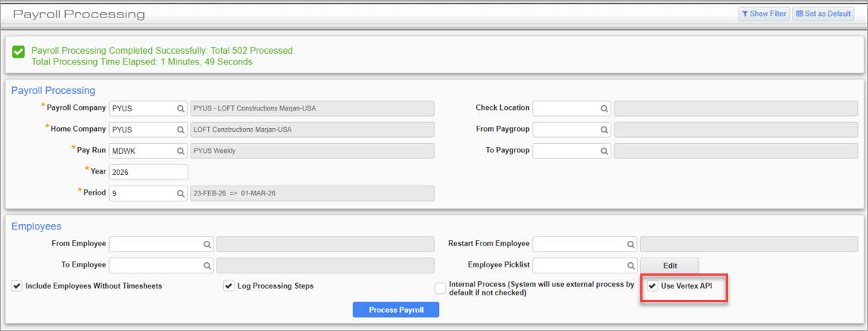The image size is (868, 331).
Task: Click the green success checkmark icon
Action: [x=18, y=52]
